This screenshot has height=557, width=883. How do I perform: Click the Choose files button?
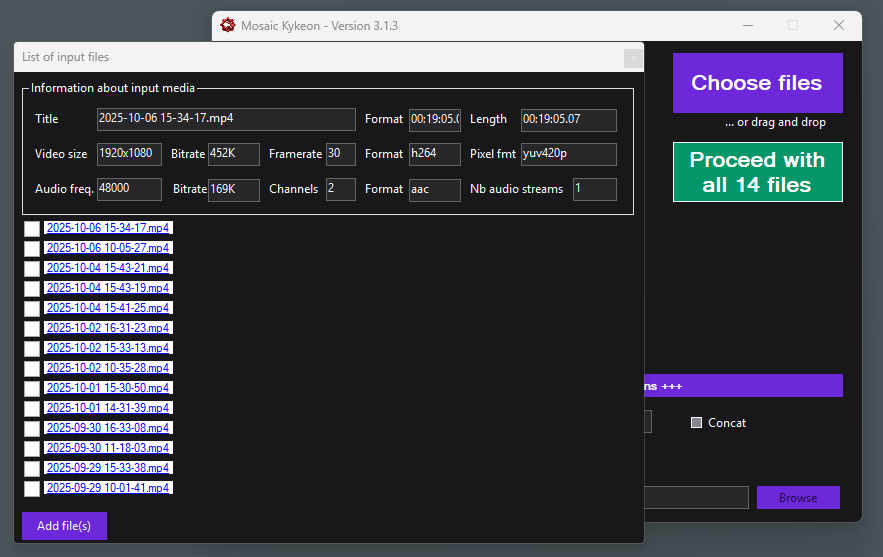click(757, 83)
